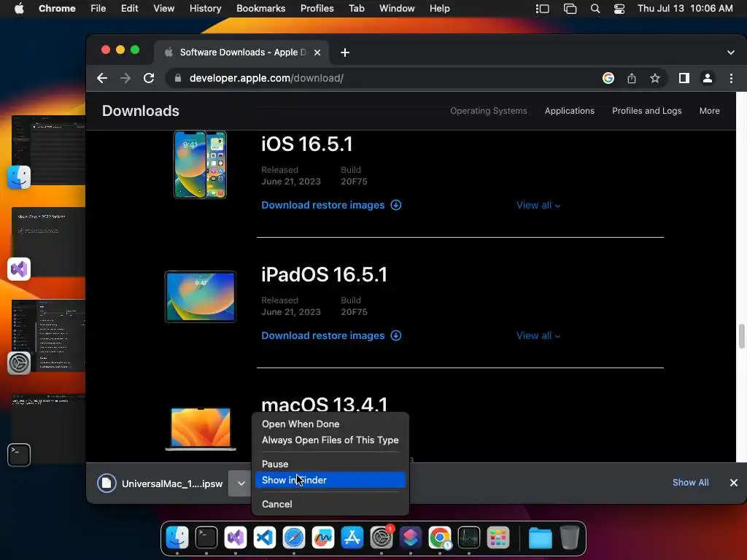Open the Apple menu

(x=19, y=9)
